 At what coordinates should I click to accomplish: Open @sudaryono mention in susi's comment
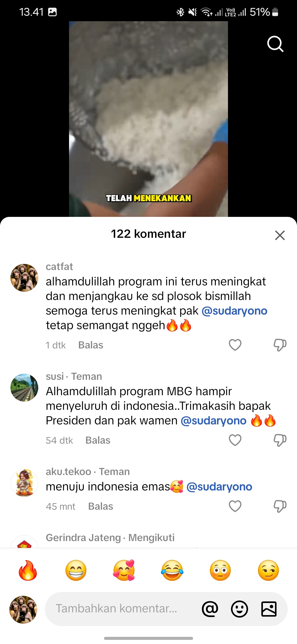213,421
